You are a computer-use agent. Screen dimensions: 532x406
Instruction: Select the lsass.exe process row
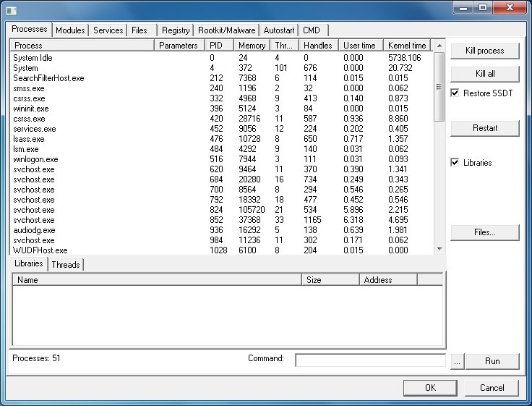point(29,139)
